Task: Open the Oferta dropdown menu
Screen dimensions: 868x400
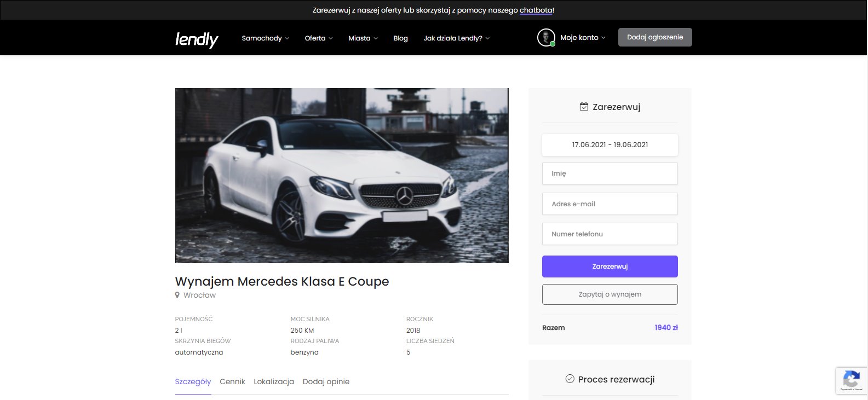Action: pyautogui.click(x=318, y=38)
